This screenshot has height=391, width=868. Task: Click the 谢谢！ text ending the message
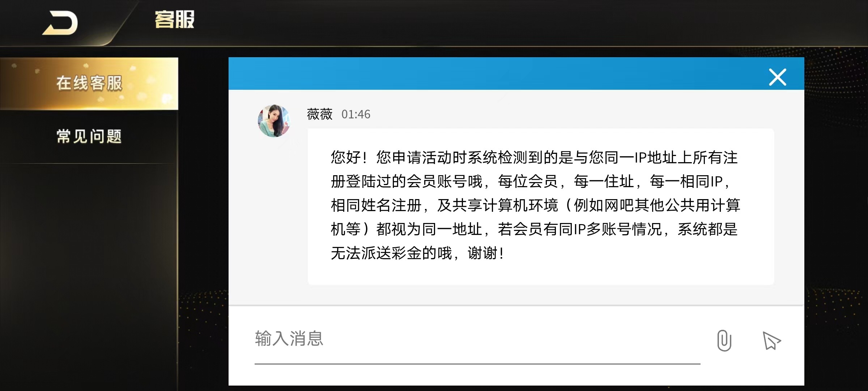[x=486, y=253]
